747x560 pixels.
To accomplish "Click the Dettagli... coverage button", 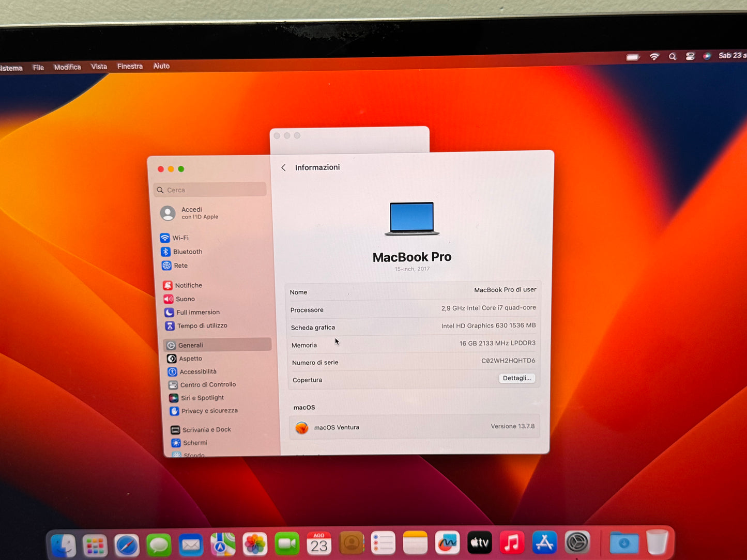I will click(x=517, y=378).
